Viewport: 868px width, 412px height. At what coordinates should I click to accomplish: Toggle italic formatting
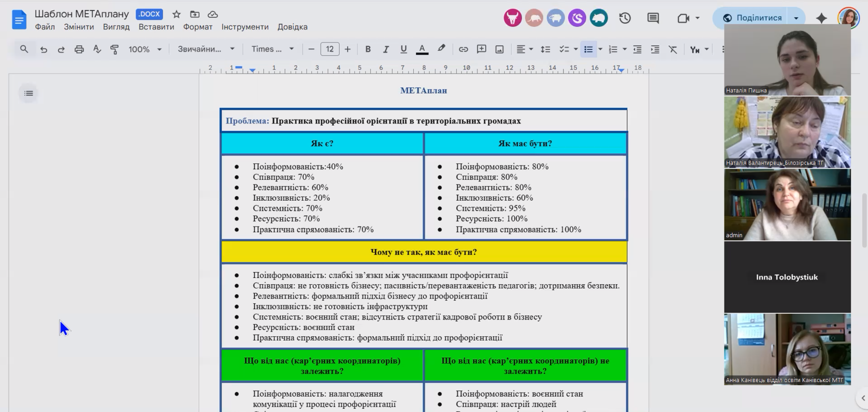tap(385, 49)
